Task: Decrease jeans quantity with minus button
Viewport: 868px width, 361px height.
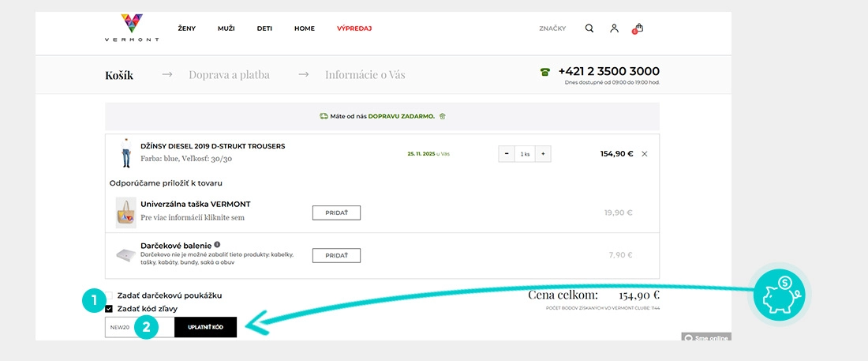Action: (x=507, y=154)
